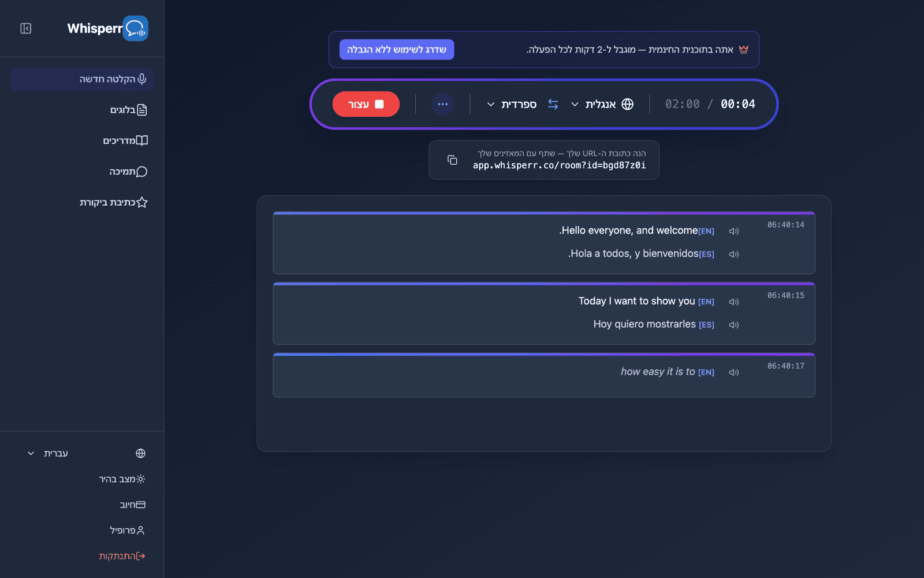Open target language dropdown ספרדית

tap(512, 104)
